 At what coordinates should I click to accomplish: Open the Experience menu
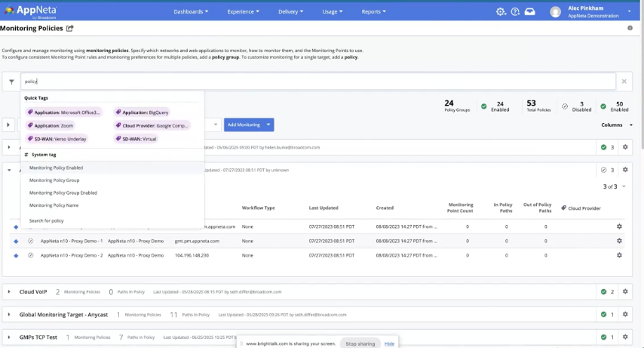click(243, 12)
